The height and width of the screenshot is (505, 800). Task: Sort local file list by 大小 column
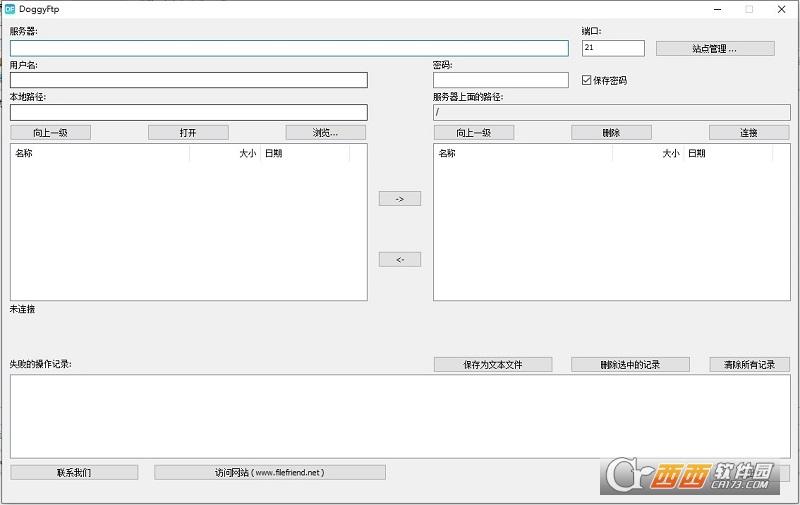pyautogui.click(x=224, y=153)
